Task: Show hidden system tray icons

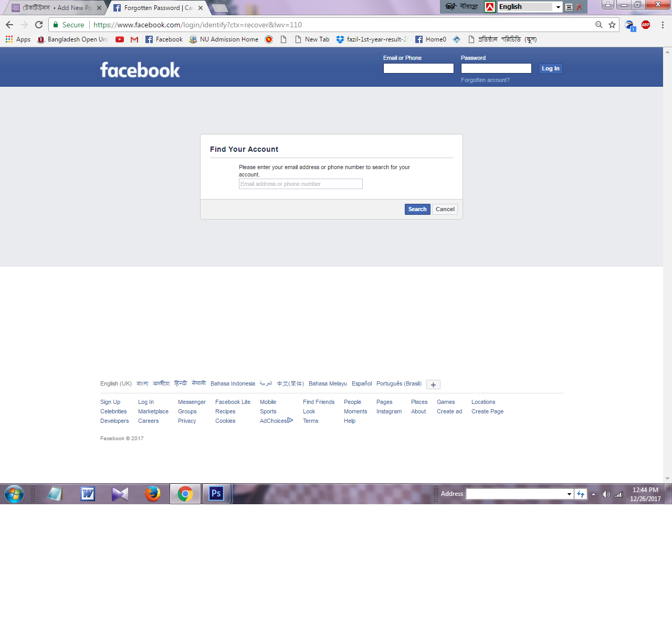Action: pyautogui.click(x=593, y=494)
